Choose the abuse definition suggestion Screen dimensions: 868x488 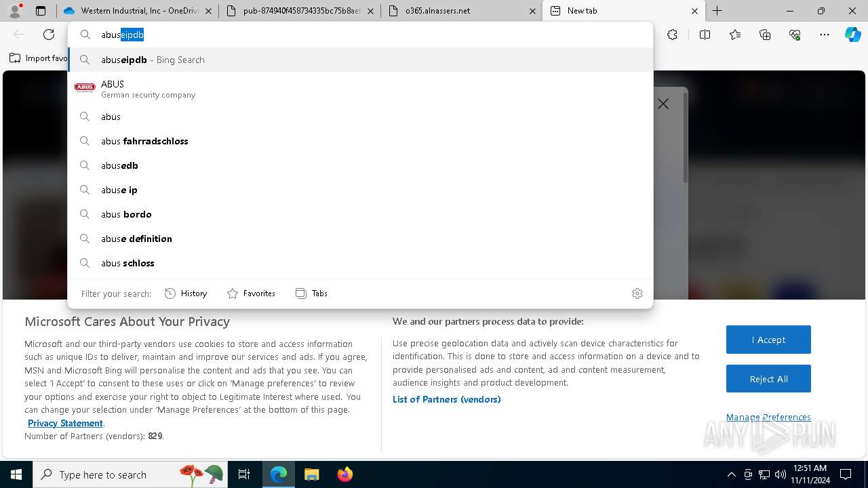360,239
